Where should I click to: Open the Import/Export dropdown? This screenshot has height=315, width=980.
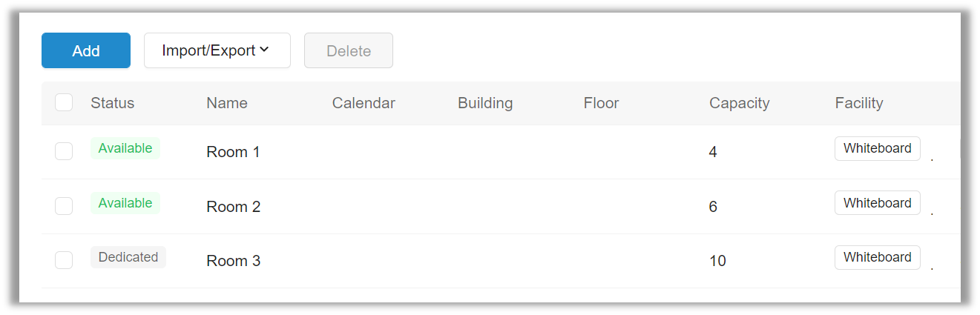pos(217,50)
